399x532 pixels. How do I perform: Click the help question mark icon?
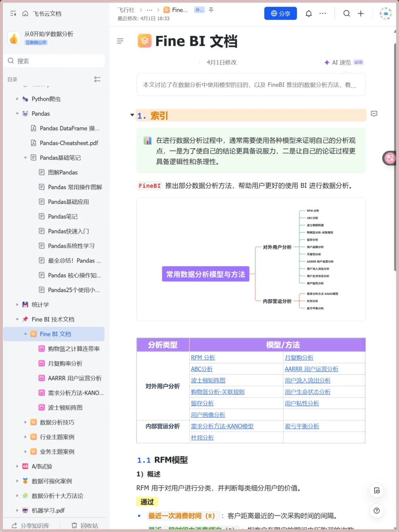point(376,511)
